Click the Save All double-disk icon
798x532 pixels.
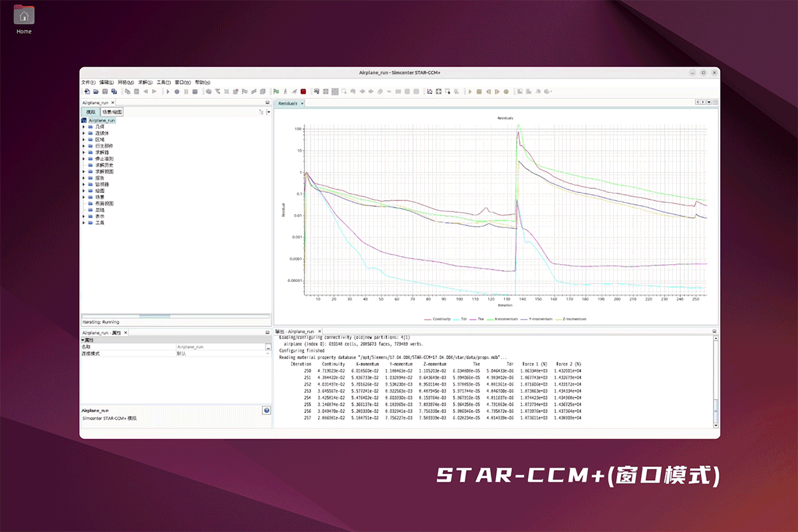click(x=114, y=91)
